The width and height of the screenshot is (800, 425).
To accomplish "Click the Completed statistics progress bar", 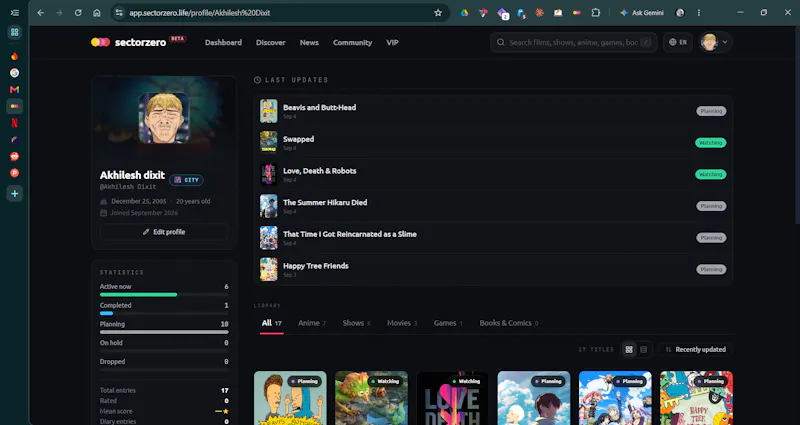I will [x=164, y=313].
